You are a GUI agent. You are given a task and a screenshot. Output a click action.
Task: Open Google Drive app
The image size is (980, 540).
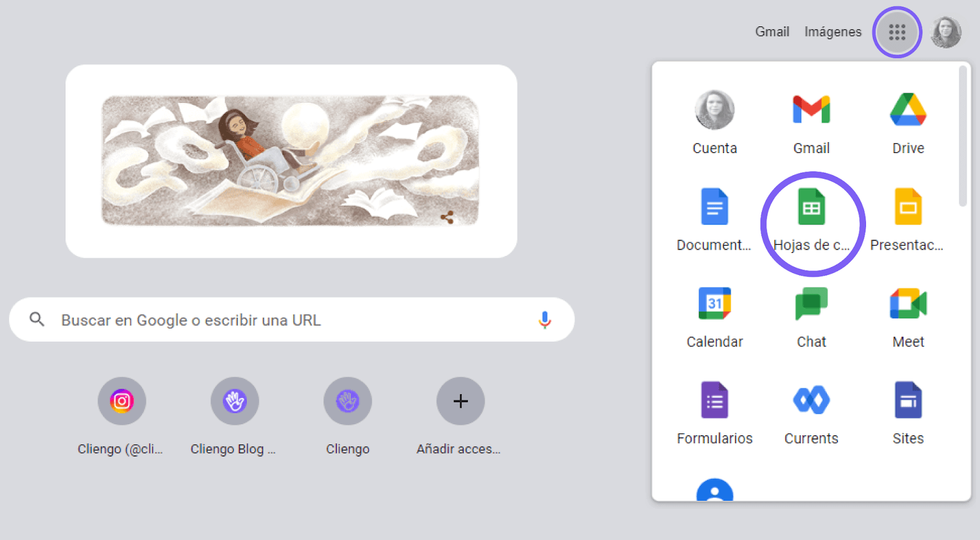908,123
